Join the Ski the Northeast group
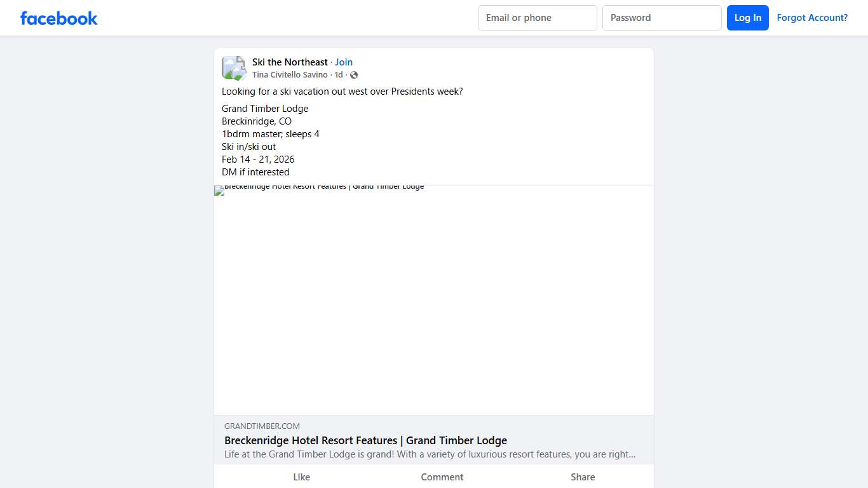The height and width of the screenshot is (488, 868). point(344,62)
